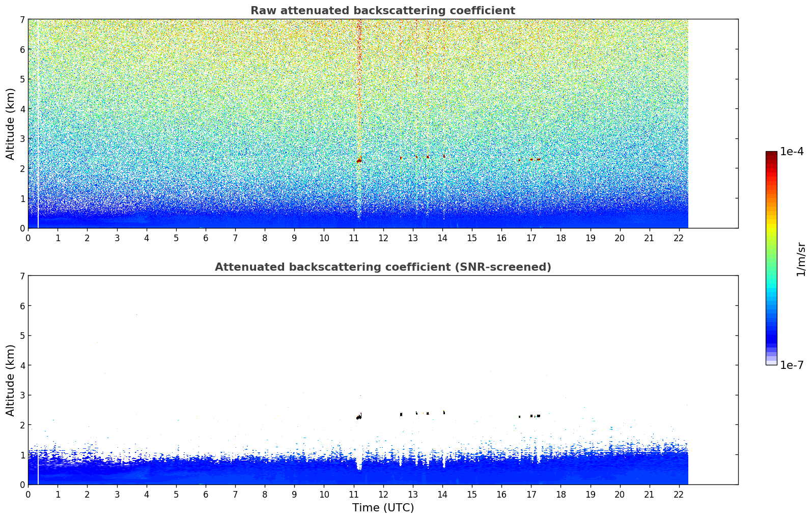
Task: Click altitude 3 tick label of SNR-screened plot
Action: (22, 395)
